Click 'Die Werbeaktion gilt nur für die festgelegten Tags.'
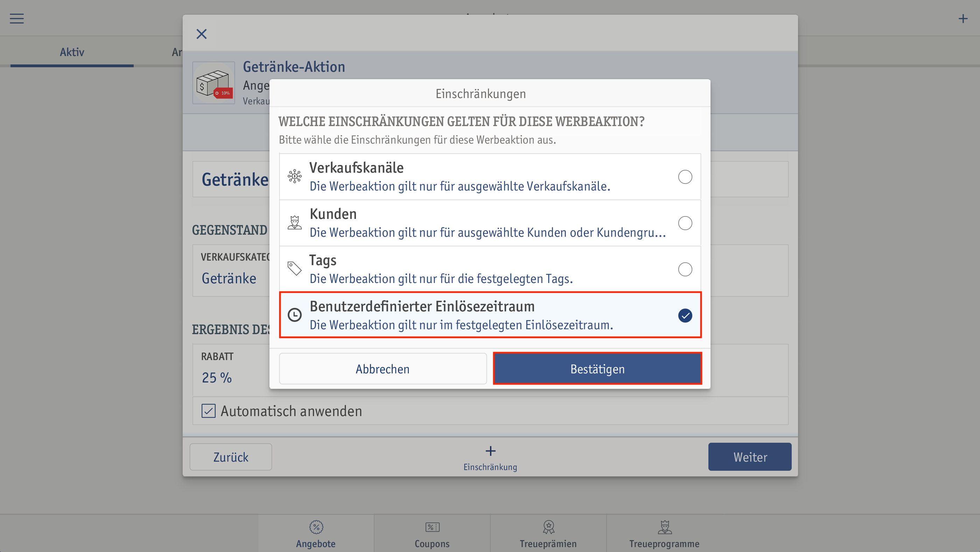 (x=441, y=279)
